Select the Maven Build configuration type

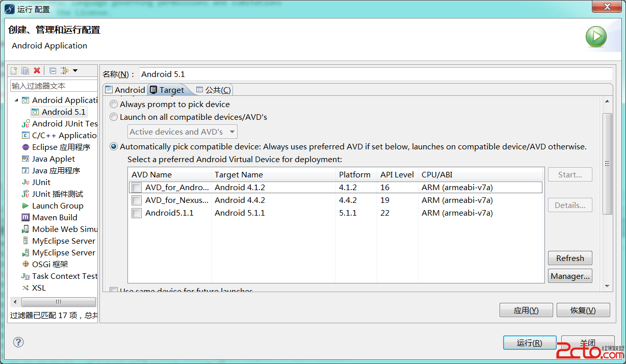[x=55, y=217]
